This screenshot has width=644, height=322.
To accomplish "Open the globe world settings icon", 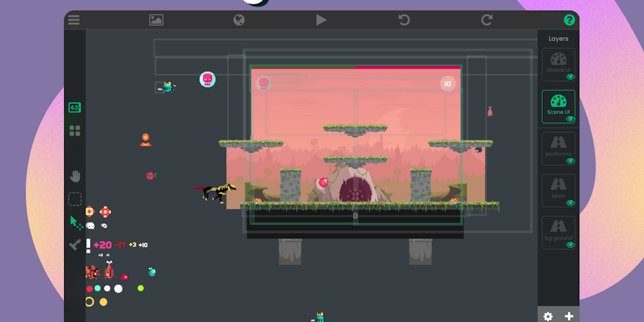I will point(239,19).
